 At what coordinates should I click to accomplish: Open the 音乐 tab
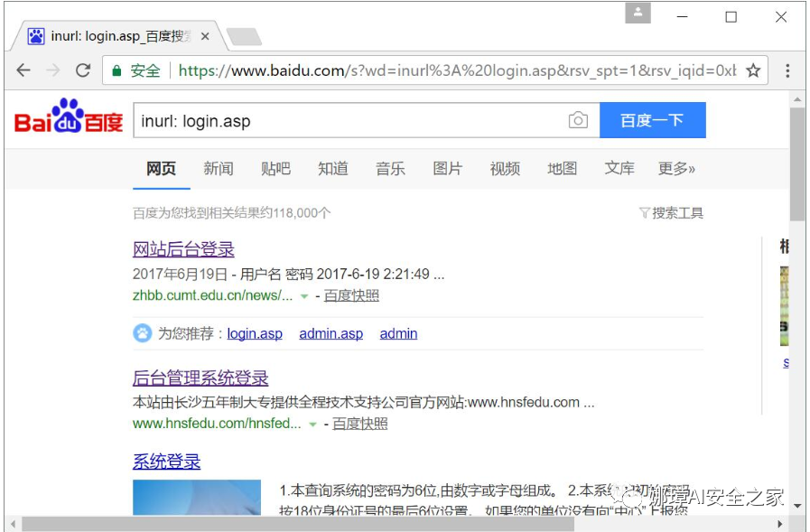coord(390,168)
